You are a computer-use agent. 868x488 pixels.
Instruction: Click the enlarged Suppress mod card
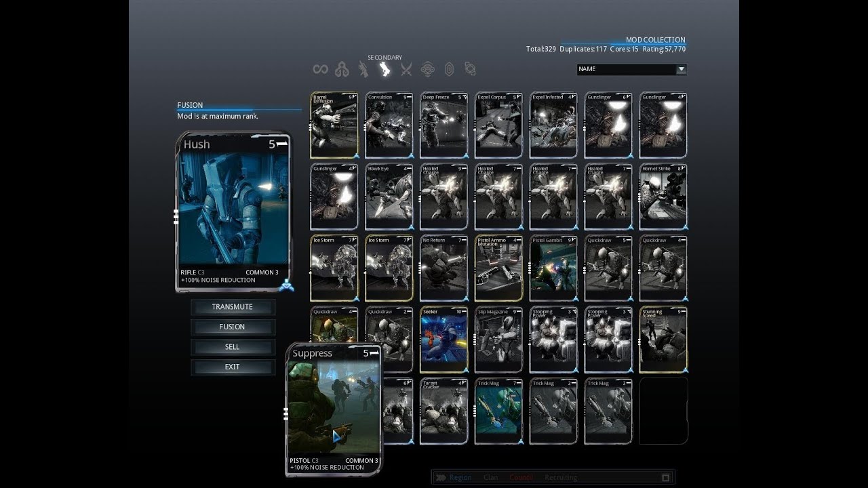point(334,409)
